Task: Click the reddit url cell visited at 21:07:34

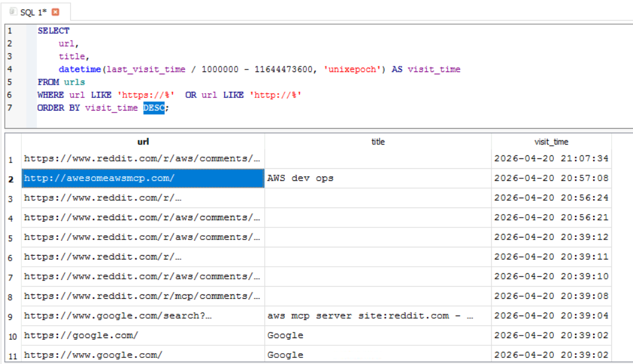Action: 143,158
